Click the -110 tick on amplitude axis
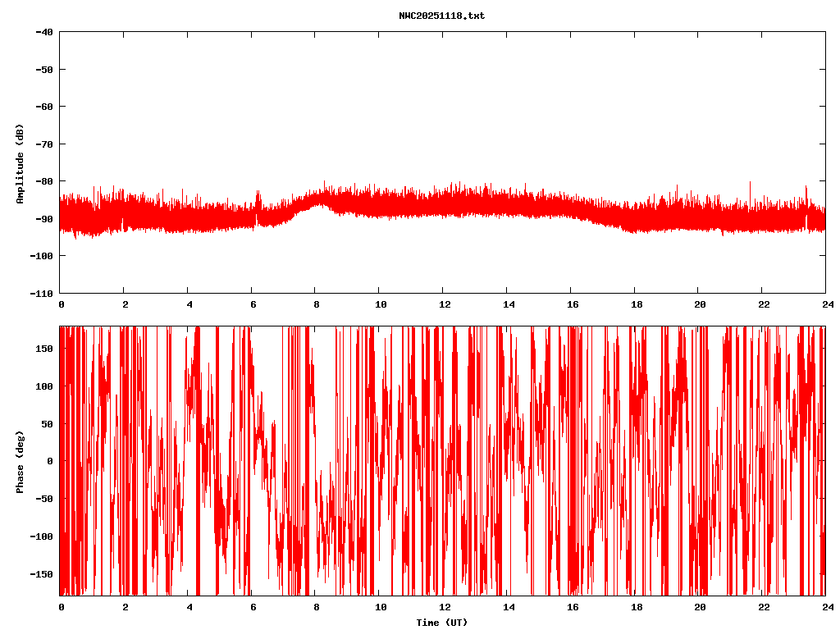This screenshot has width=840, height=630. (x=41, y=293)
